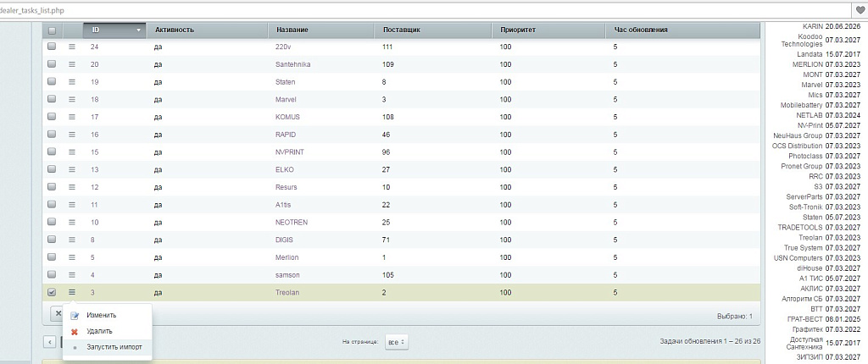Screen dimensions: 868x364
Task: Toggle sort arrow on the ID column
Action: (139, 30)
